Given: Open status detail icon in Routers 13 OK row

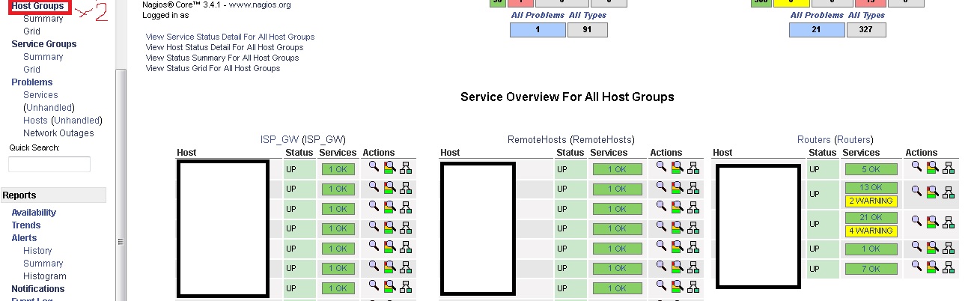Looking at the screenshot, I should 931,192.
